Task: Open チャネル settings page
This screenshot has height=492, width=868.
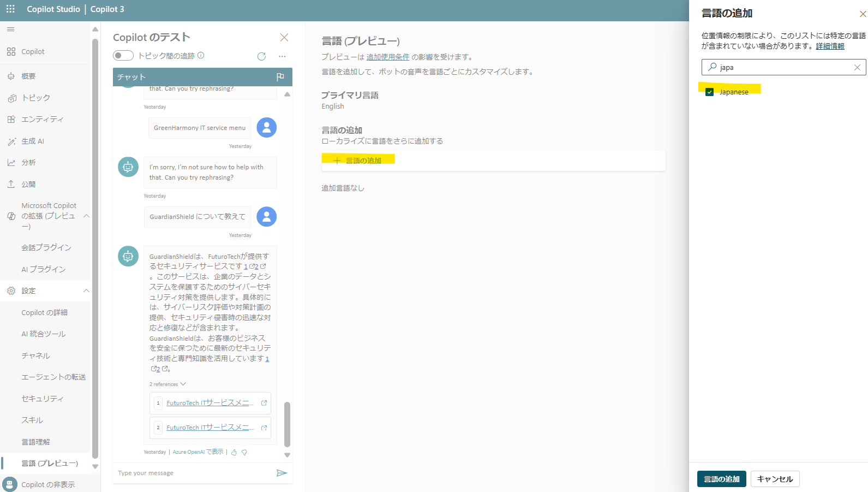Action: pos(36,355)
